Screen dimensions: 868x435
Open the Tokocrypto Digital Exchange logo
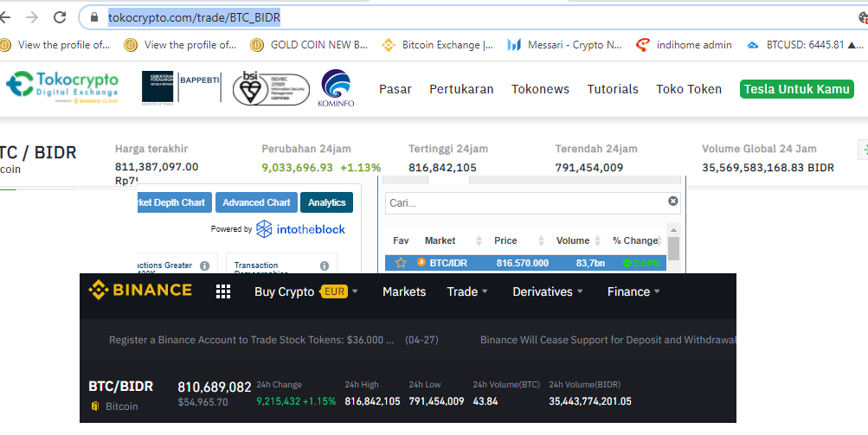(x=62, y=87)
